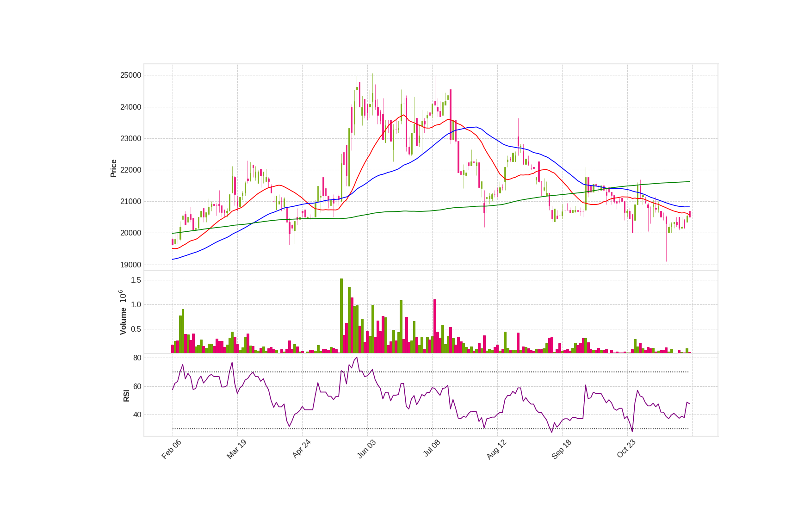Click the Mar 19 date label
The height and width of the screenshot is (532, 798).
point(236,449)
